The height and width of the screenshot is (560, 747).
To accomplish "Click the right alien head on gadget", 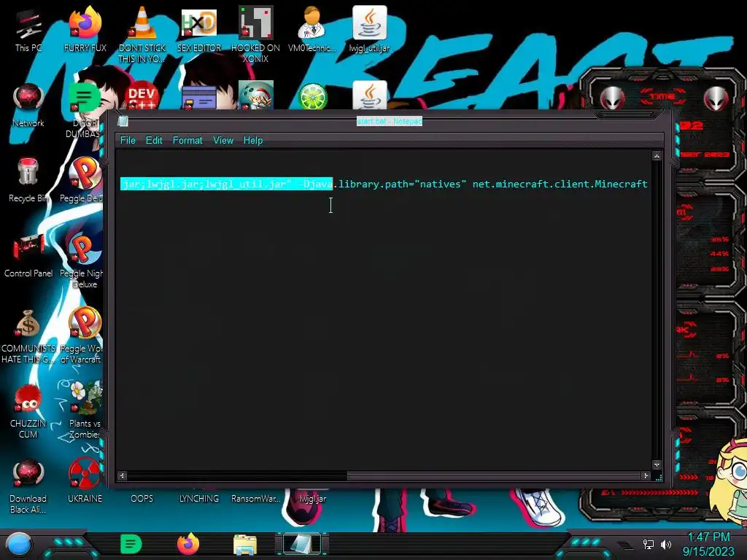I will [716, 98].
